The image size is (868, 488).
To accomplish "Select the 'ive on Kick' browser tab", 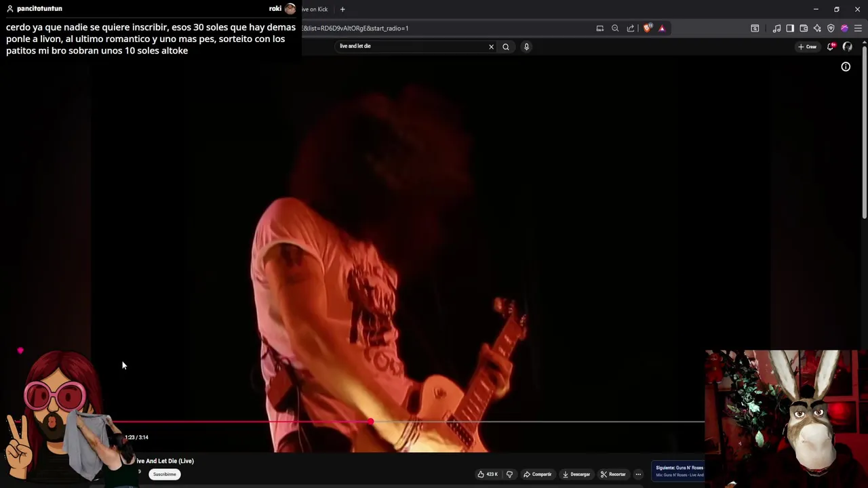I will pos(315,9).
